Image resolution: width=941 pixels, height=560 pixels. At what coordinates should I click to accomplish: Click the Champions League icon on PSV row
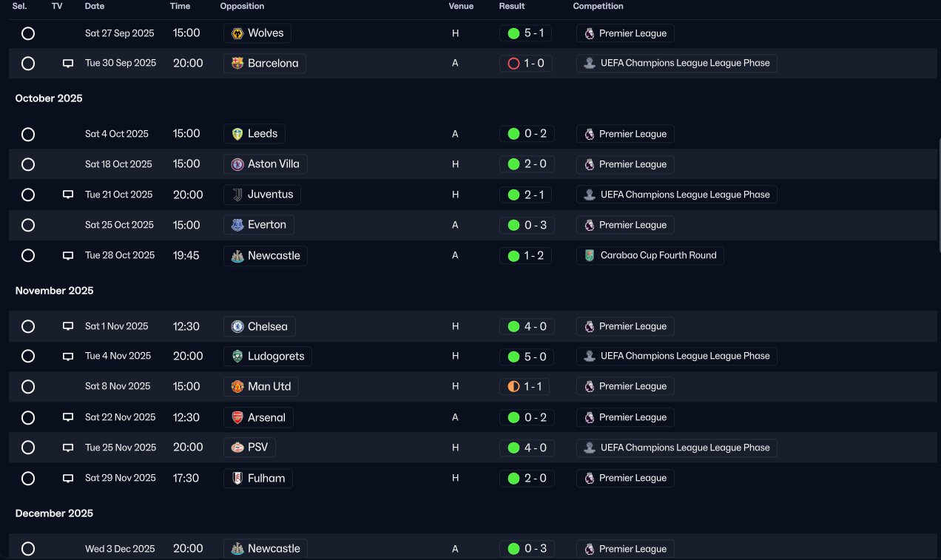click(x=589, y=448)
